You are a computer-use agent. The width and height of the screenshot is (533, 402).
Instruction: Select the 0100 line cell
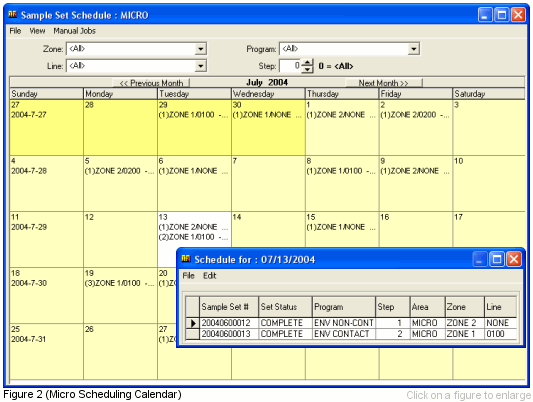tap(501, 334)
